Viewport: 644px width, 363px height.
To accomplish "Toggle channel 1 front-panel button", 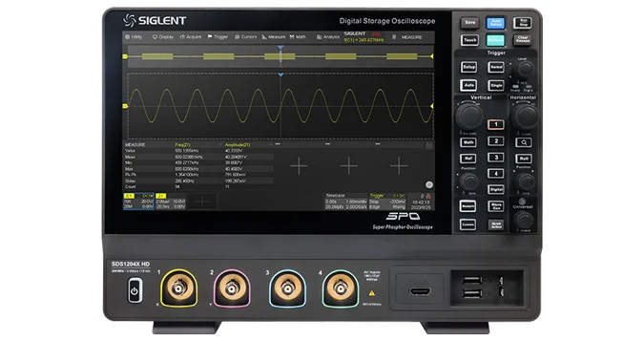I will point(496,124).
